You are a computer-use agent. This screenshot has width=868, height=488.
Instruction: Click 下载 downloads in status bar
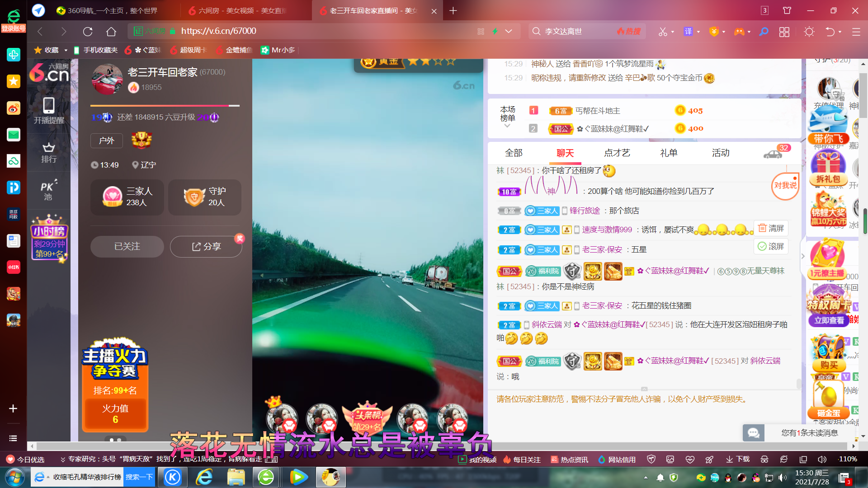(738, 459)
